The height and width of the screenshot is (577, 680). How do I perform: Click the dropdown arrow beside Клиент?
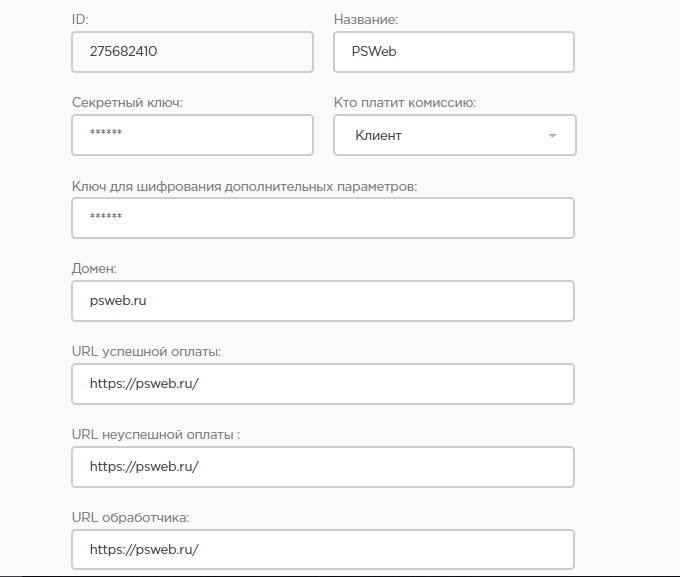click(552, 136)
